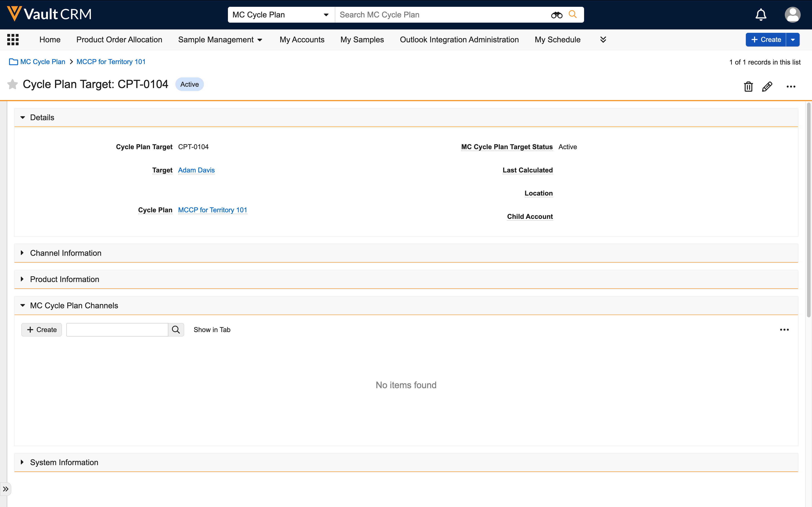Click Create in MC Cycle Plan Channels
812x507 pixels.
[x=42, y=330]
